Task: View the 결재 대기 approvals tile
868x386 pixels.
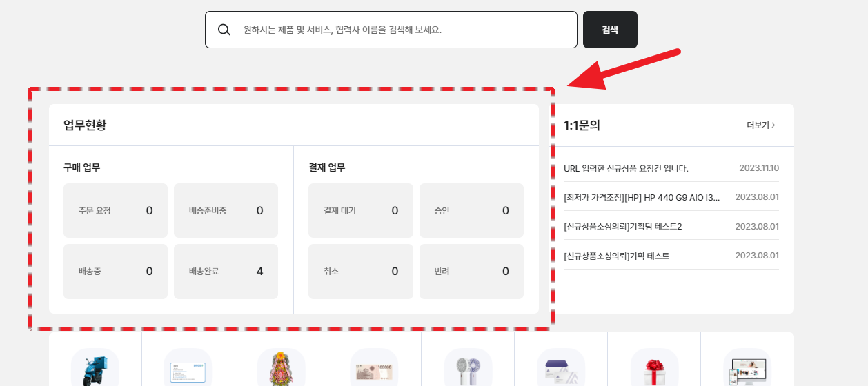Action: point(360,211)
